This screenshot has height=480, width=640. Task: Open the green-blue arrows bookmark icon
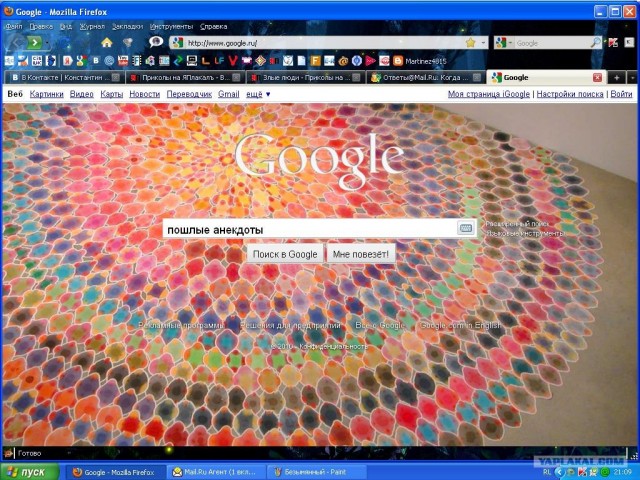coord(178,61)
